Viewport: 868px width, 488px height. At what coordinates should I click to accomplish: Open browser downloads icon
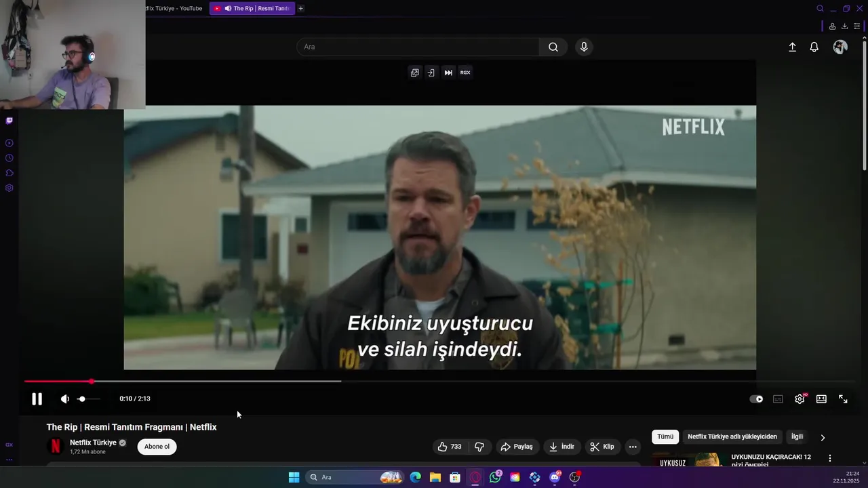click(x=844, y=26)
